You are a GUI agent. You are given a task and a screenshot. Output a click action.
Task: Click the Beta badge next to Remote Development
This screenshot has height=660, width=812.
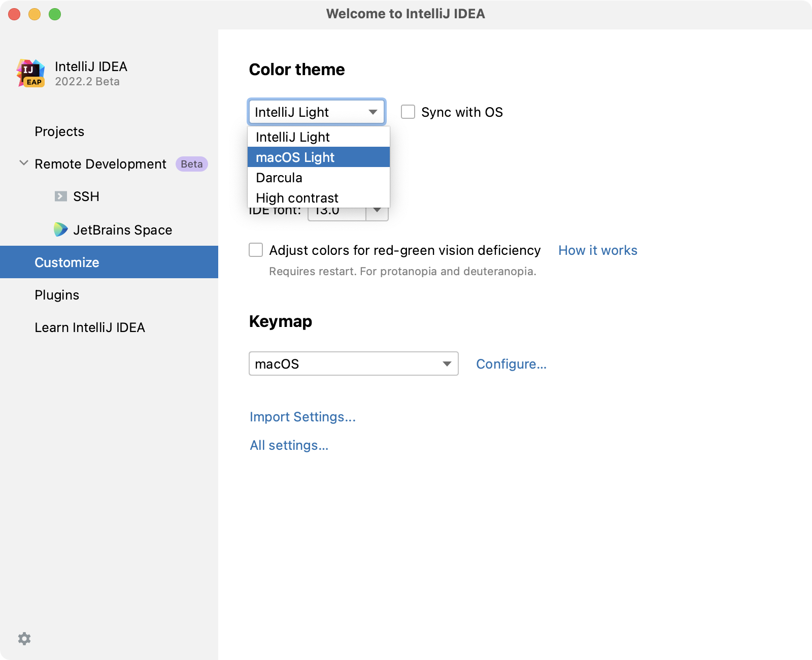(192, 164)
